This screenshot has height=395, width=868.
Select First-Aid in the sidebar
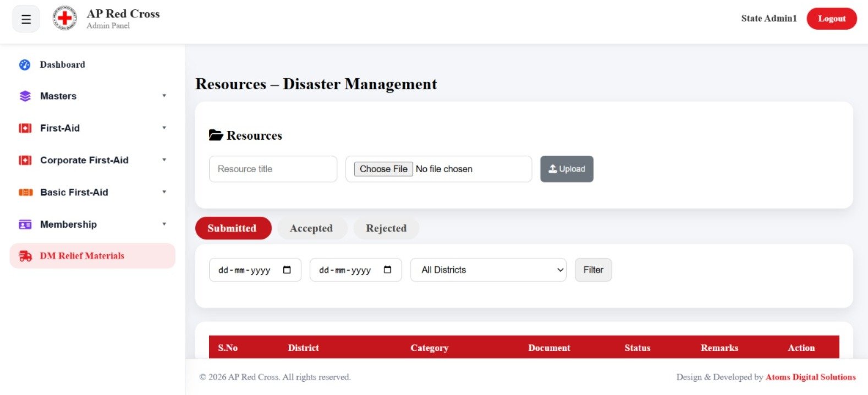(92, 128)
